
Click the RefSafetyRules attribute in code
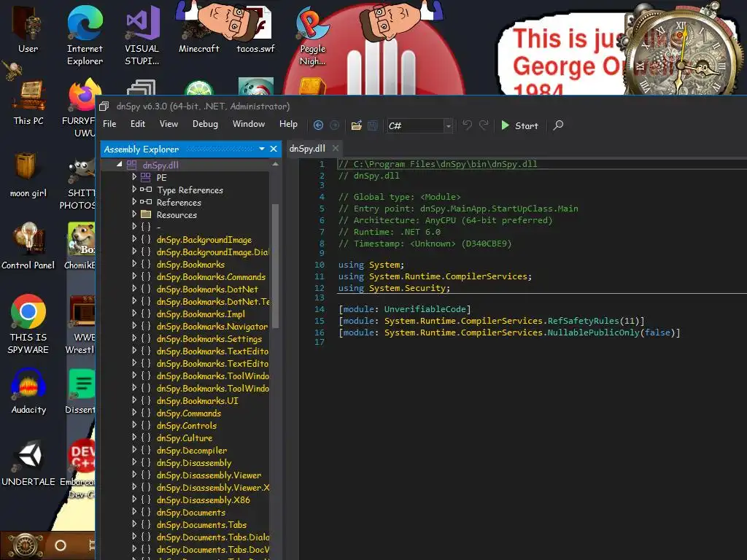[x=583, y=321]
